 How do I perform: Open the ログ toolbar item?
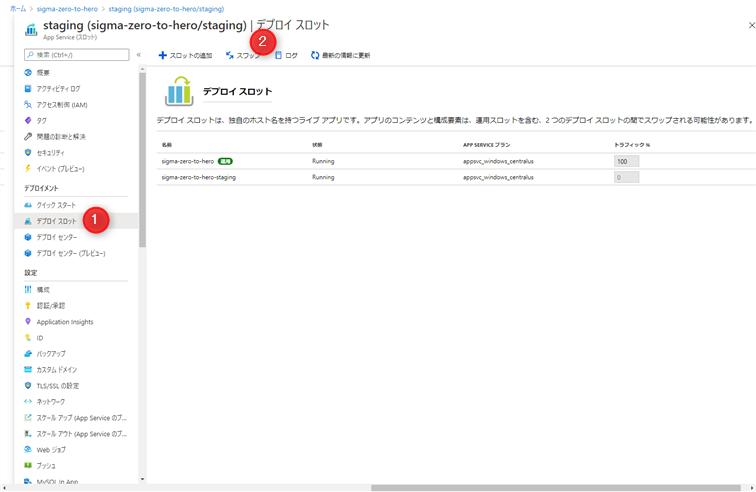(286, 55)
